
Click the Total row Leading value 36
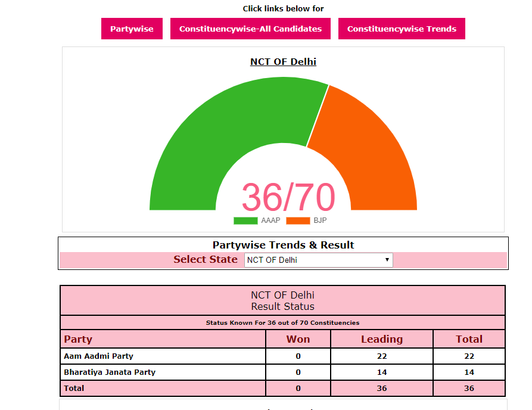pyautogui.click(x=382, y=389)
